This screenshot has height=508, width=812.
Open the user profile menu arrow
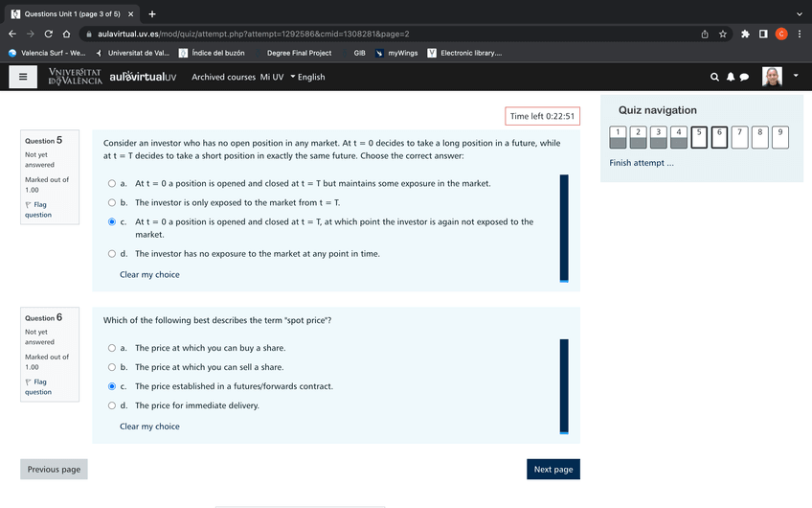(795, 76)
